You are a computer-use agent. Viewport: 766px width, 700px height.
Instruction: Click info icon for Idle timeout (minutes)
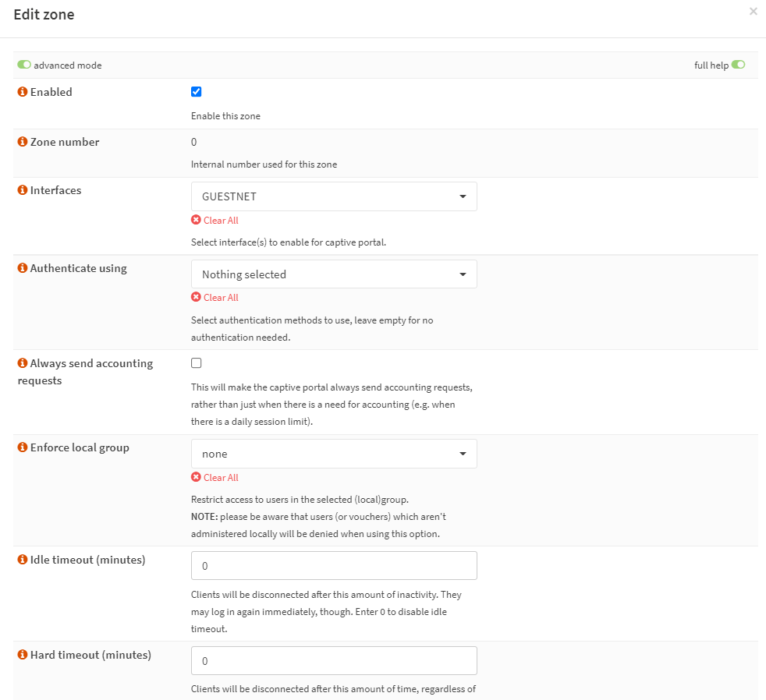[x=23, y=560]
